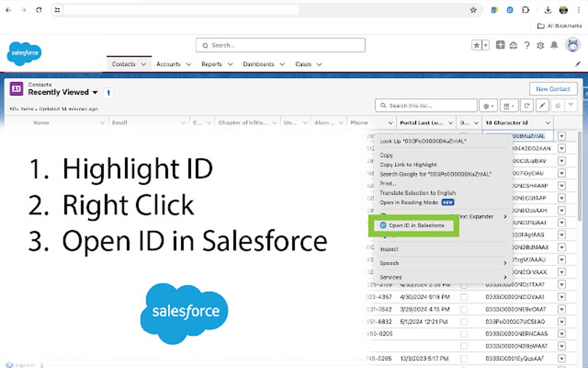Click the Contacts object icon
This screenshot has height=368, width=588.
click(17, 89)
